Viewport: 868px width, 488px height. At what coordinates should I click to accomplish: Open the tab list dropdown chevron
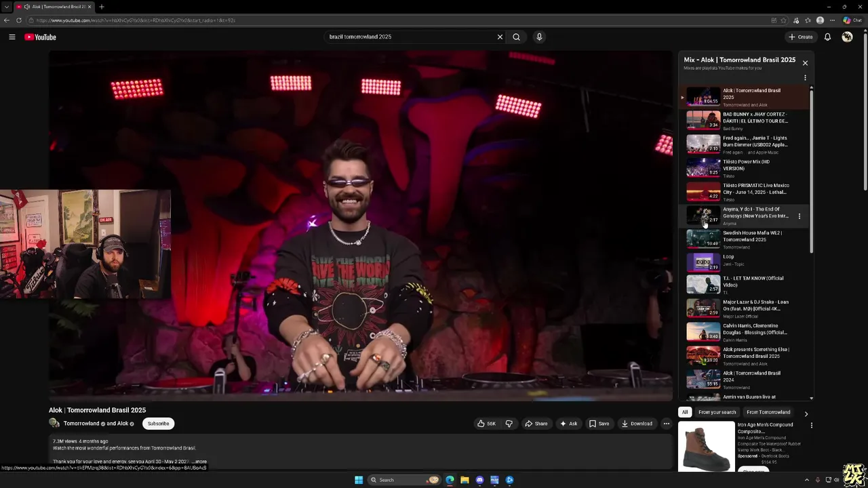point(7,7)
